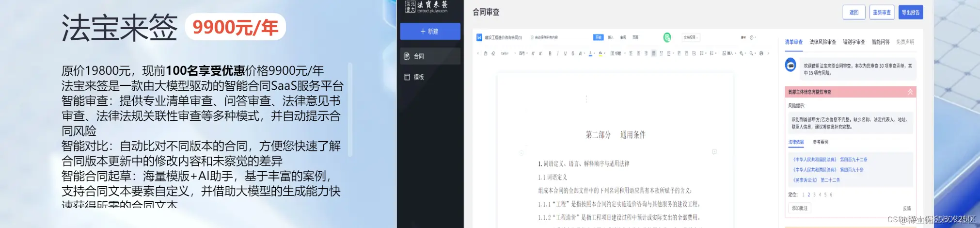Toggle bold formatting
980x228 pixels.
tap(550, 53)
